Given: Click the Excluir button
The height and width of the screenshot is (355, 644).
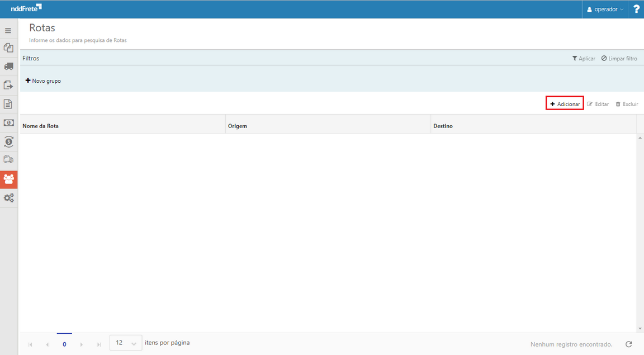Looking at the screenshot, I should (x=627, y=104).
